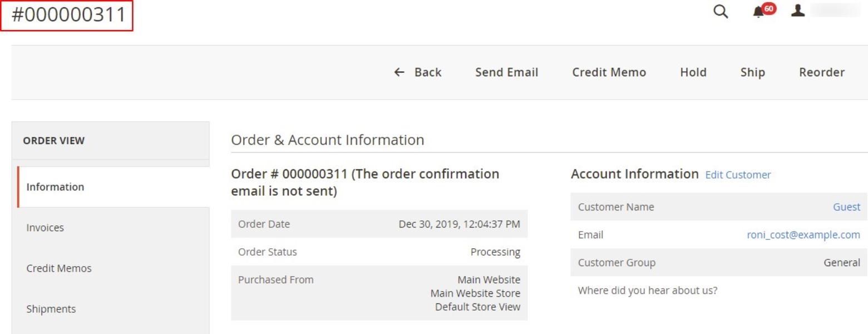Click the Ship button

coord(752,72)
